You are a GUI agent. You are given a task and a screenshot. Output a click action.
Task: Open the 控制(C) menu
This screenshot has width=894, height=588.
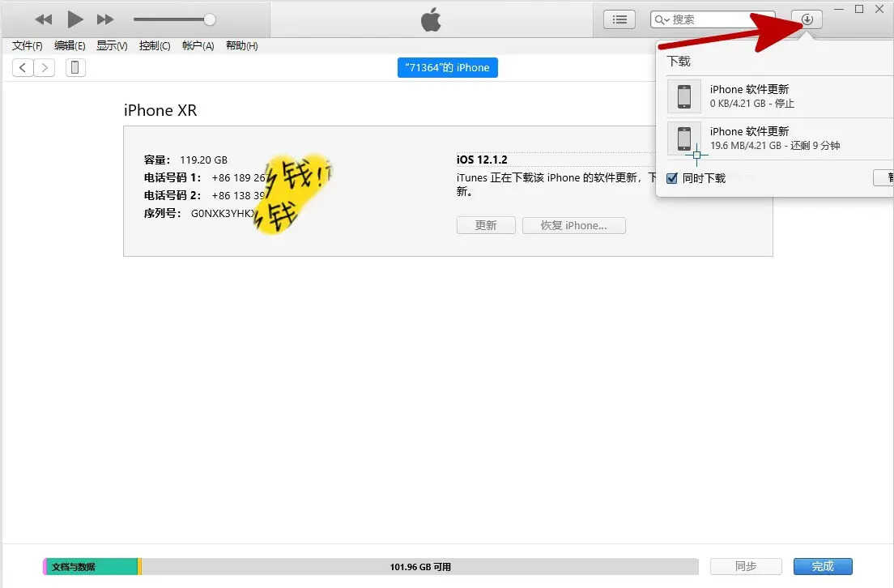pyautogui.click(x=155, y=45)
